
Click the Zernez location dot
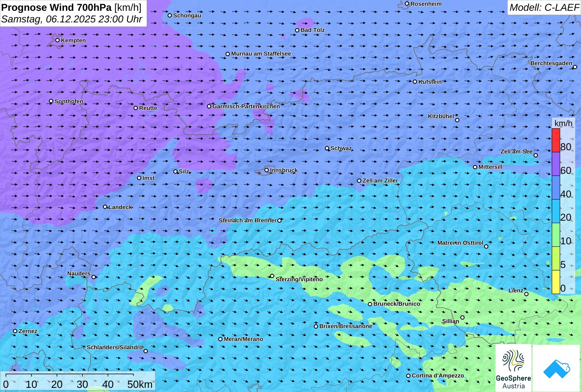[x=15, y=331]
